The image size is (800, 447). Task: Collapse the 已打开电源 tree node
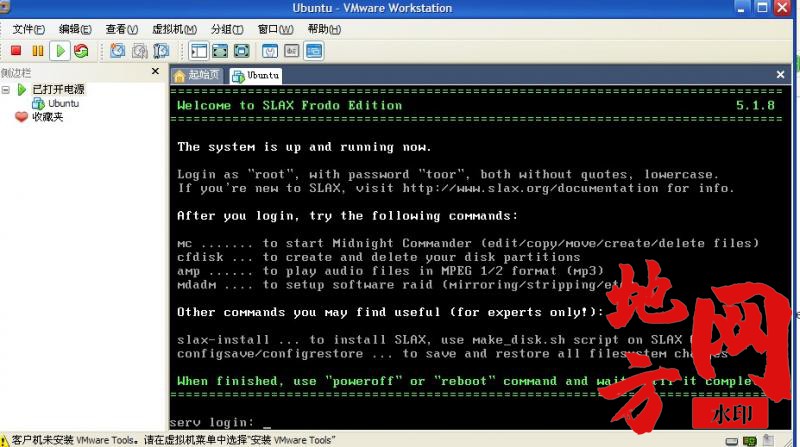click(x=6, y=90)
